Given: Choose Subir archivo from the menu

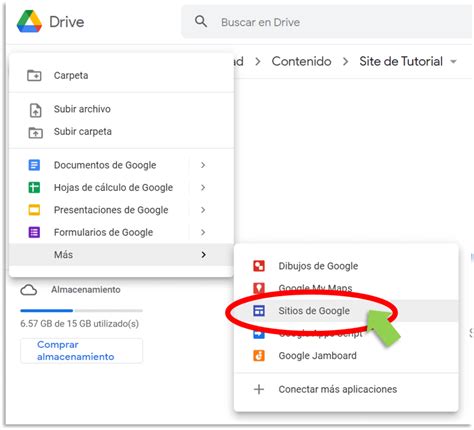Looking at the screenshot, I should pyautogui.click(x=121, y=109).
